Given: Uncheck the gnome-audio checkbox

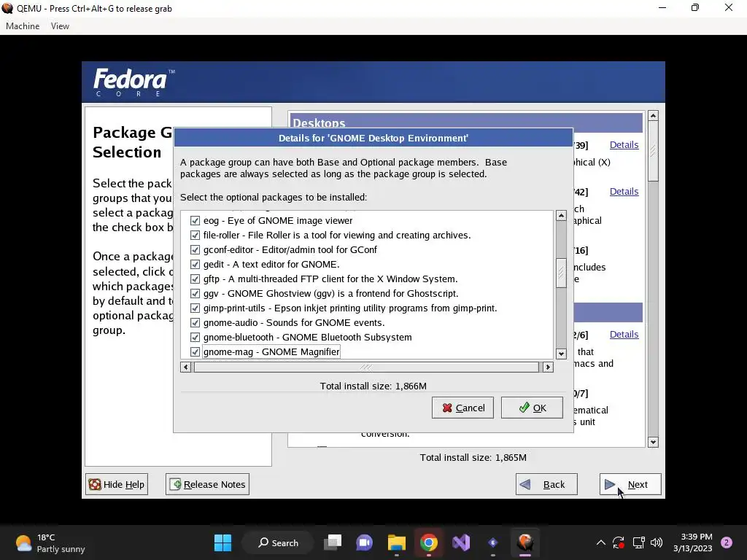Looking at the screenshot, I should click(x=195, y=323).
